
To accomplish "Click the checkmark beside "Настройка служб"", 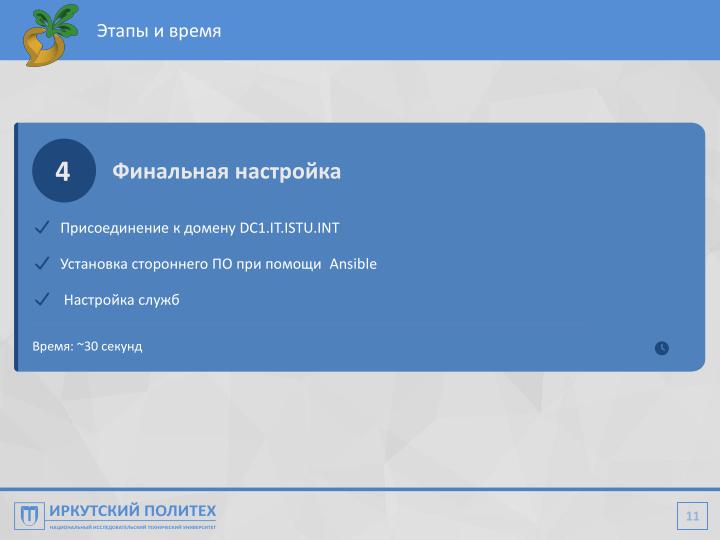I will (42, 299).
